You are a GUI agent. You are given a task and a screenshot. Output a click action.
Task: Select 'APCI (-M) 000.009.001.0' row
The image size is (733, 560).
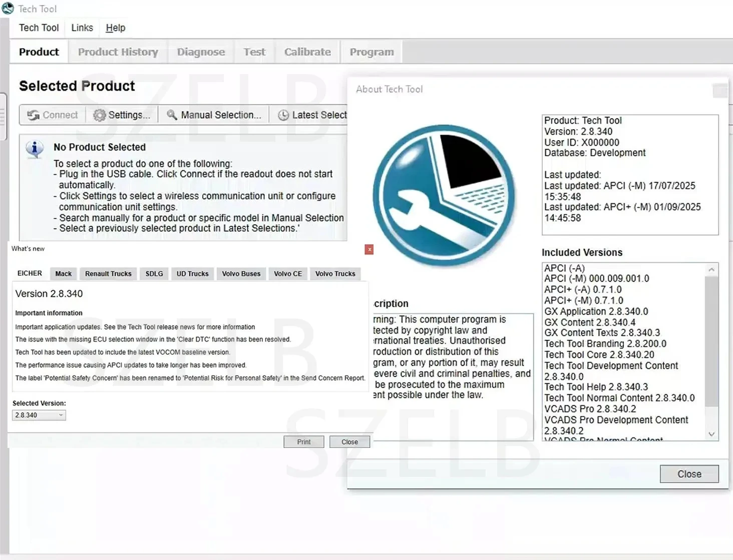click(597, 279)
